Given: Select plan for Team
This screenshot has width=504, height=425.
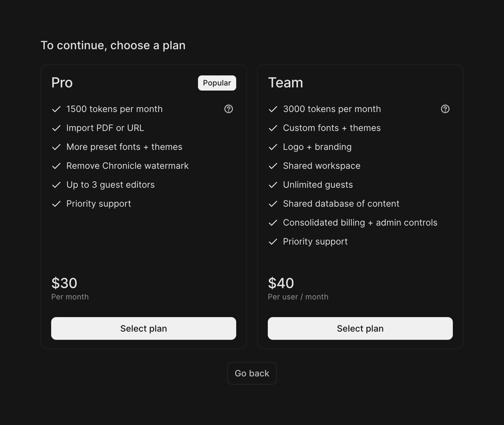Looking at the screenshot, I should 360,328.
